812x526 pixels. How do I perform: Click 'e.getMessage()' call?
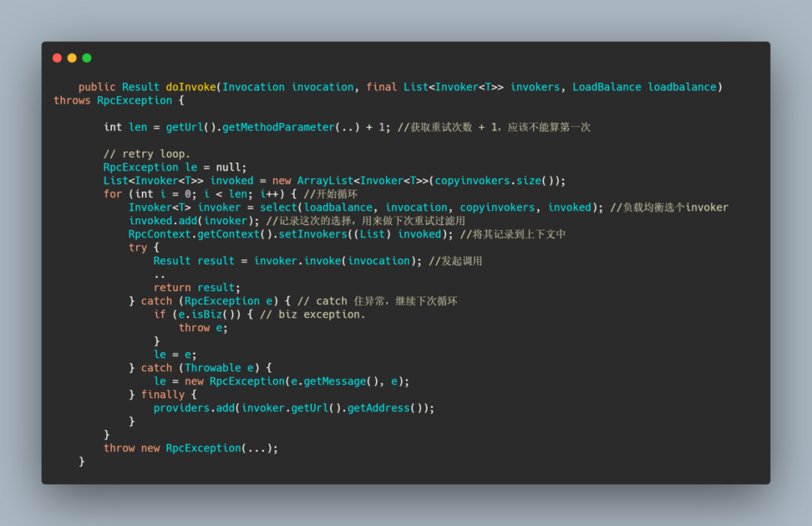335,382
